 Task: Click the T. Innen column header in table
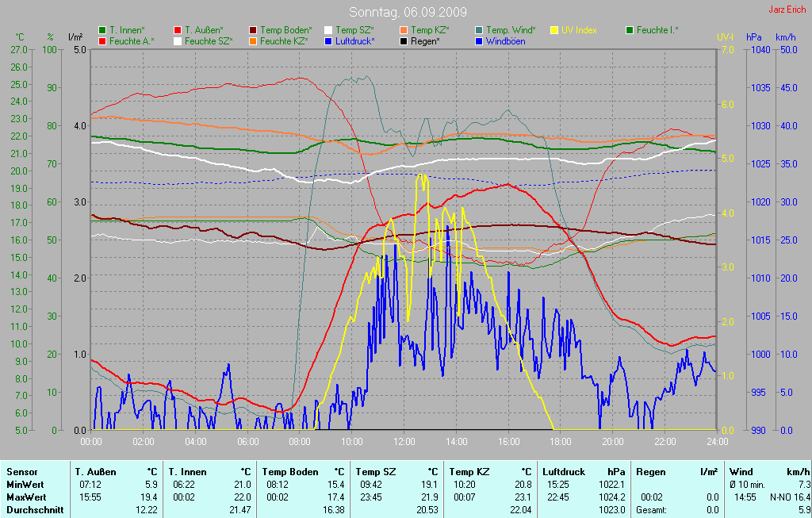[x=187, y=472]
